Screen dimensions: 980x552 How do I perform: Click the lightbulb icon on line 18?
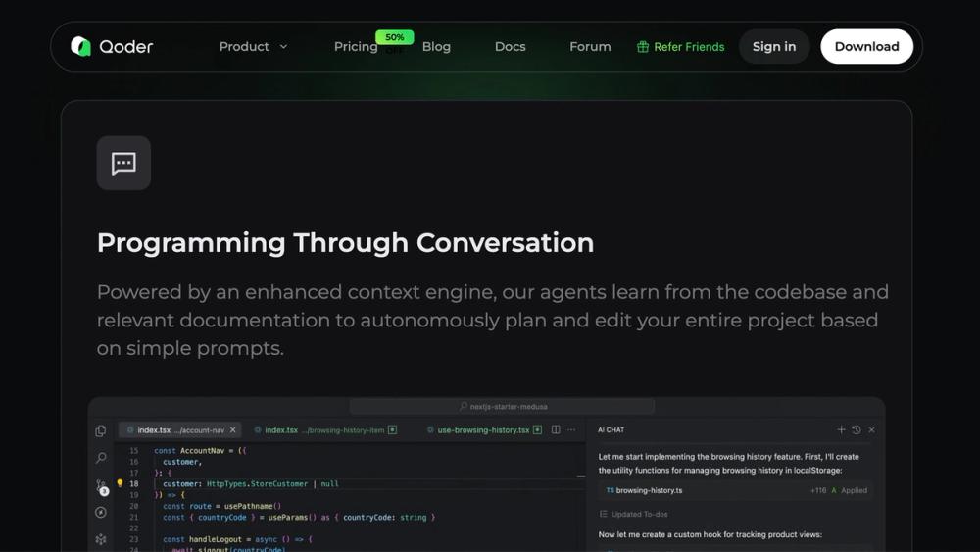pos(120,483)
